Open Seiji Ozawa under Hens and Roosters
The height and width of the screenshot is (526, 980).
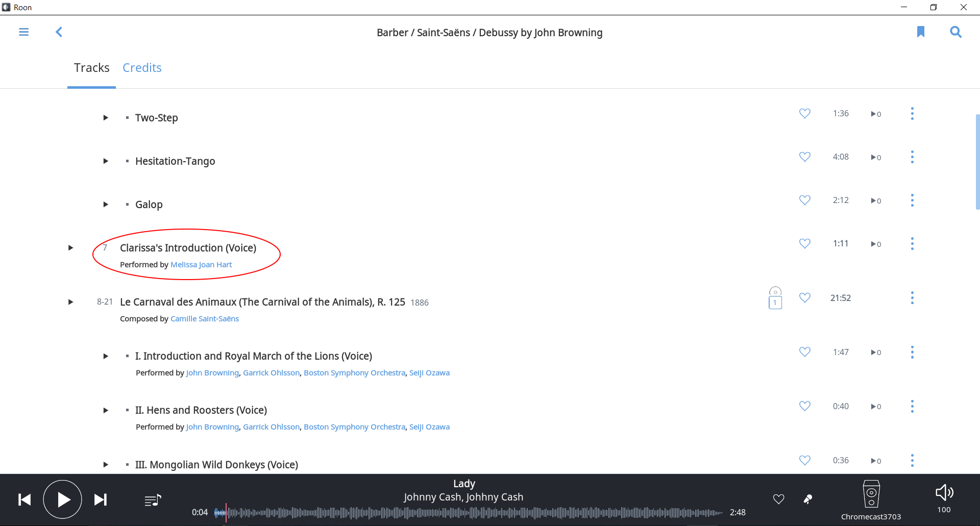(429, 427)
